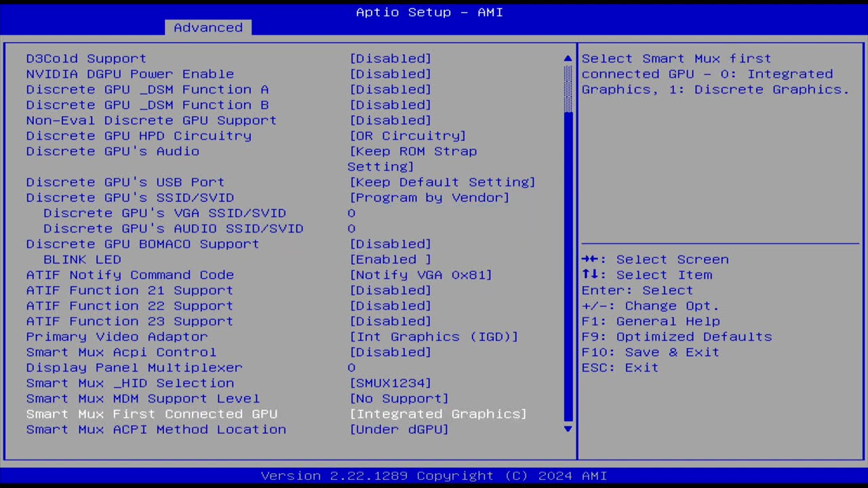Screen dimensions: 868x488
Task: Open SMUX1234 selection options
Action: tap(391, 383)
